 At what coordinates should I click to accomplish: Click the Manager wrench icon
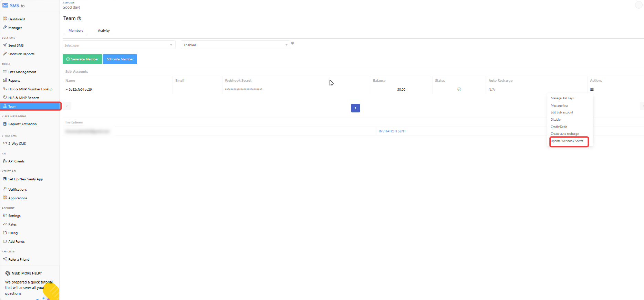5,27
